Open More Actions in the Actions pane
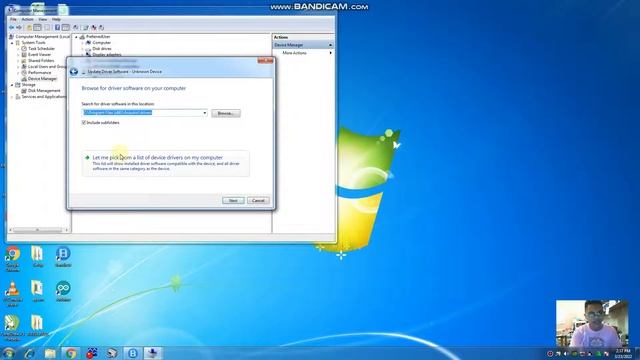 click(294, 53)
